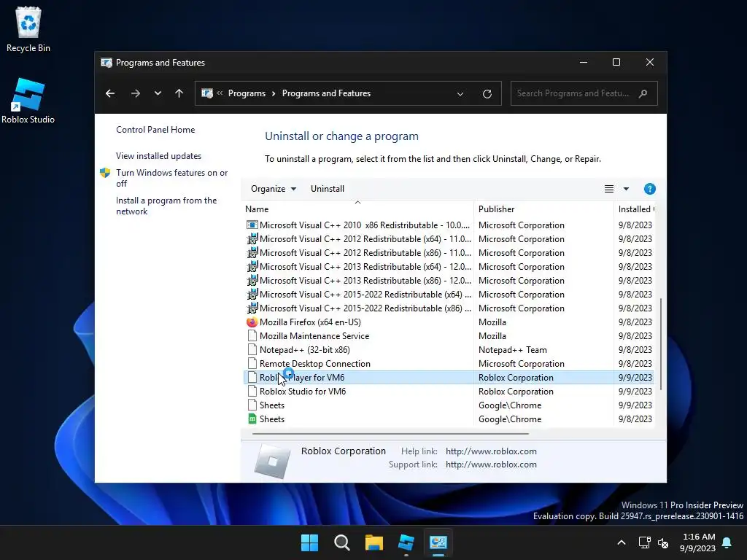Select Remote Desktop Connection entry

(449, 363)
